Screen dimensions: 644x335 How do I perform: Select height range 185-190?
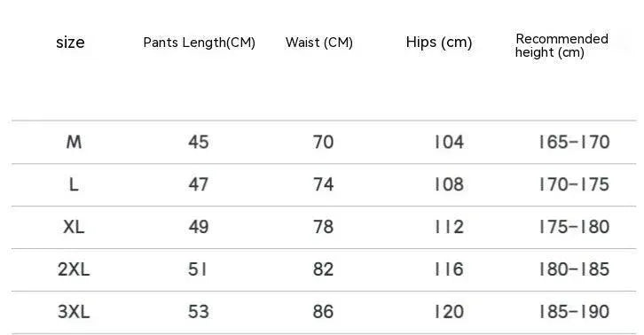(x=574, y=312)
